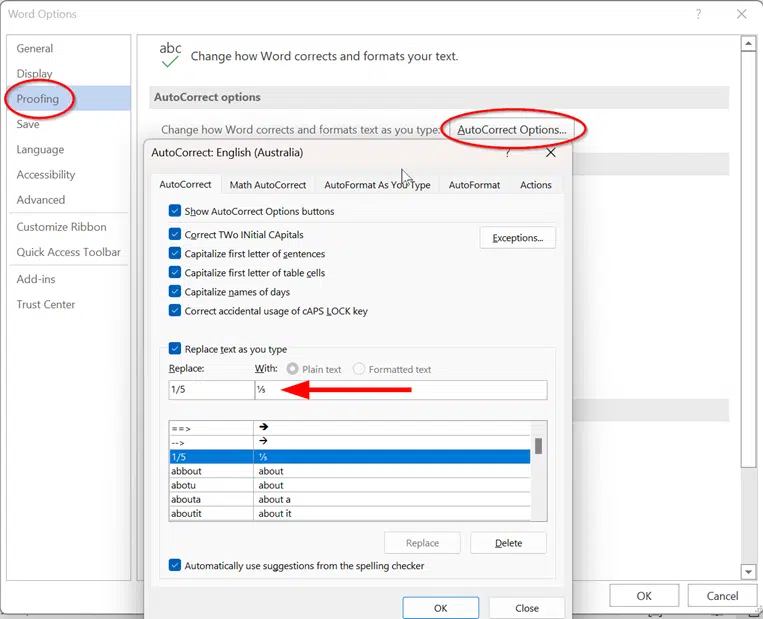Toggle Correct accidental cAPS LOCK usage
Image resolution: width=763 pixels, height=619 pixels.
(175, 310)
